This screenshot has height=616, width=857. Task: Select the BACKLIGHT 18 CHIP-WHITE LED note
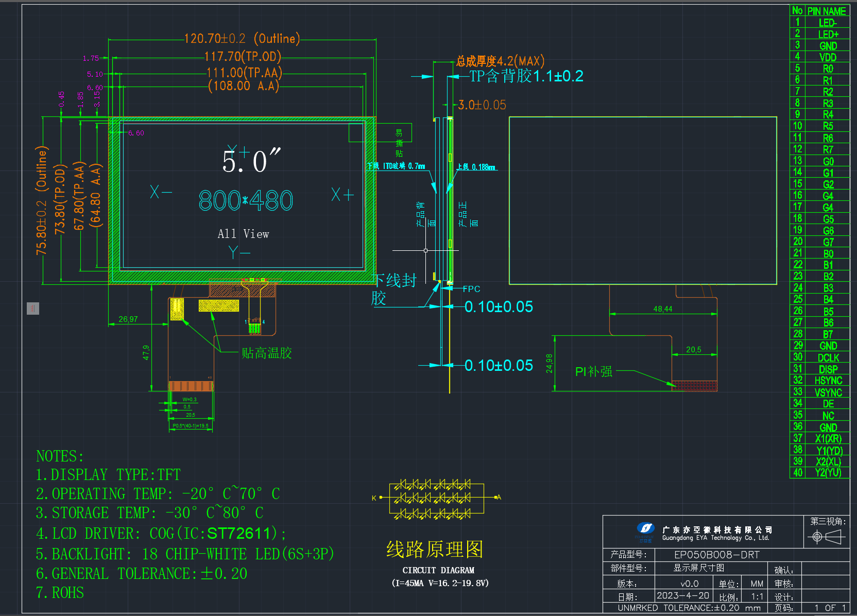tap(185, 554)
